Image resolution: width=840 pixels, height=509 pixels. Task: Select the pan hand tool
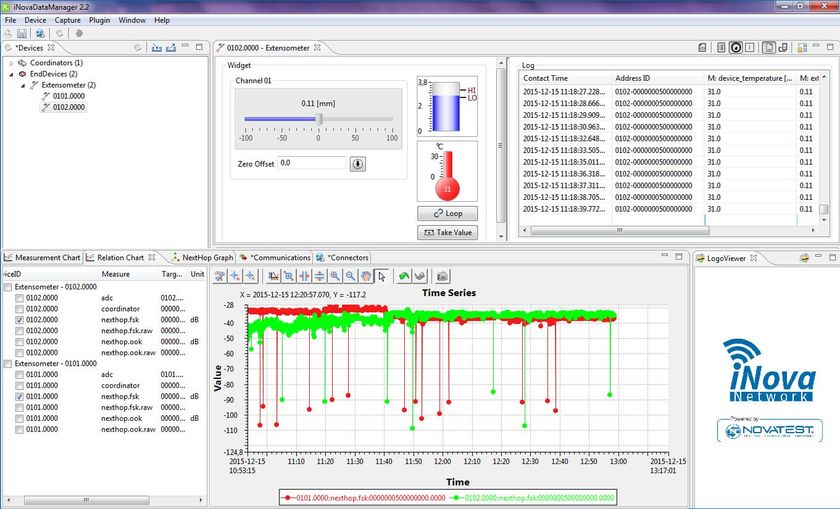(x=365, y=276)
